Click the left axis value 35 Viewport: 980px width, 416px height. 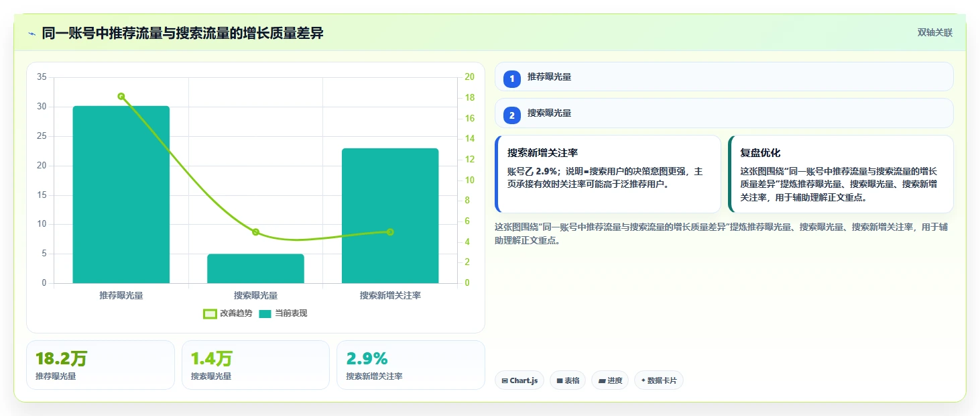click(x=42, y=77)
